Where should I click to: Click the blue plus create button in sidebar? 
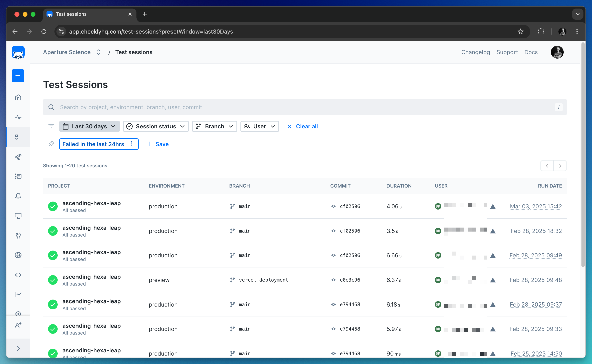(x=18, y=76)
